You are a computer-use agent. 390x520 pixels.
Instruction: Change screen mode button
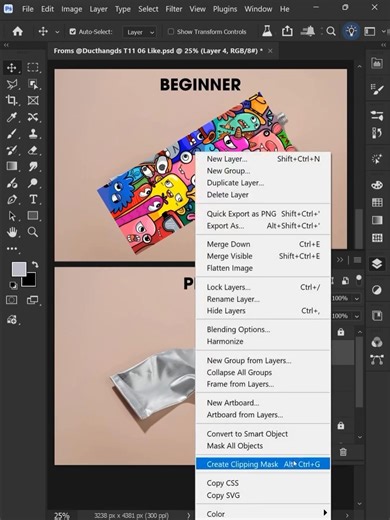pos(33,300)
